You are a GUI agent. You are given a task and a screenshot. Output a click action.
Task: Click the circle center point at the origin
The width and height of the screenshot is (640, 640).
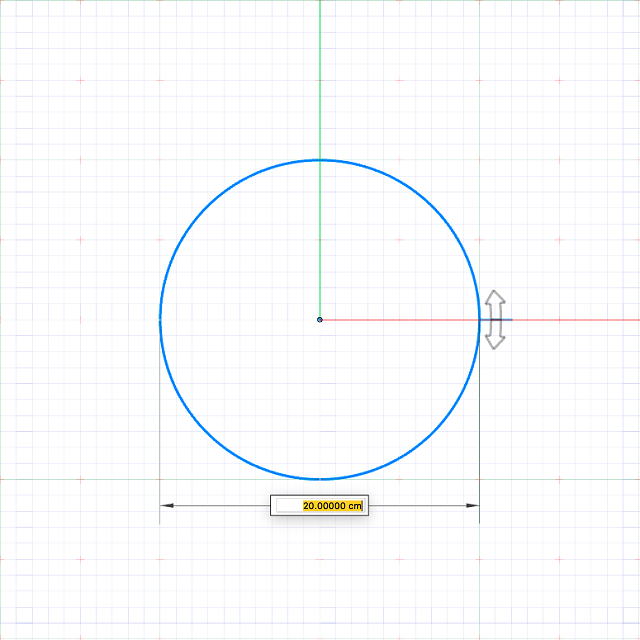tap(320, 320)
